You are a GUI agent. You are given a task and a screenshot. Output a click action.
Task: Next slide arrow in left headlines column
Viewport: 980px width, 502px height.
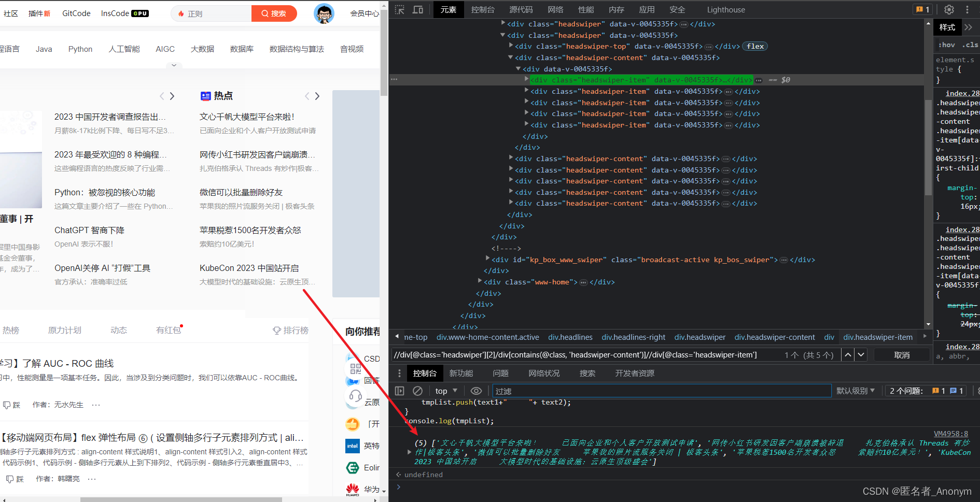click(172, 96)
